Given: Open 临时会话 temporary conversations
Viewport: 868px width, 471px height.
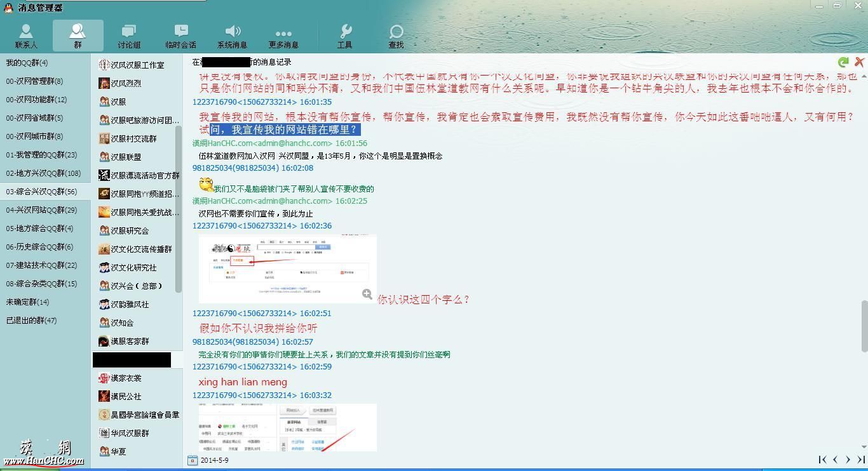Looking at the screenshot, I should coord(181,36).
